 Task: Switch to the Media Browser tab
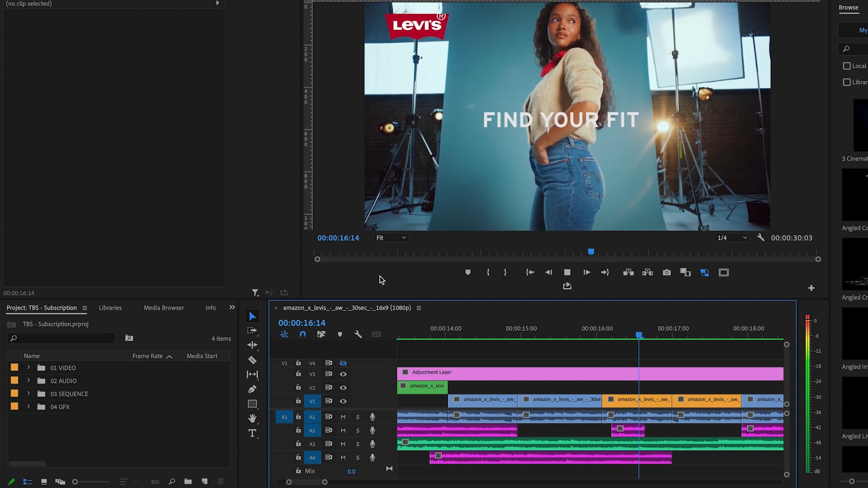(x=164, y=308)
